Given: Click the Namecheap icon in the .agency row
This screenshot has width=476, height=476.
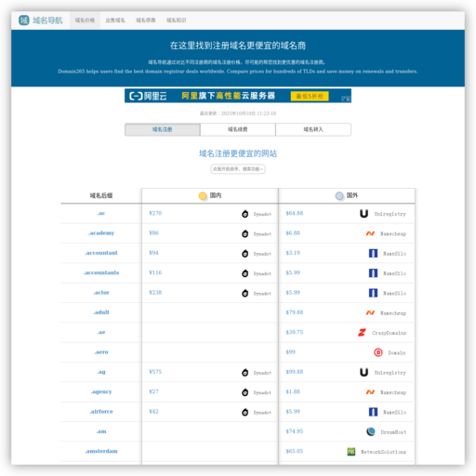Looking at the screenshot, I should pyautogui.click(x=370, y=392).
